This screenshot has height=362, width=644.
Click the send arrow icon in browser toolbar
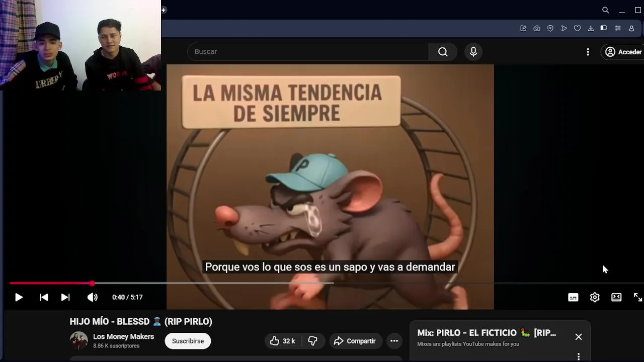564,28
